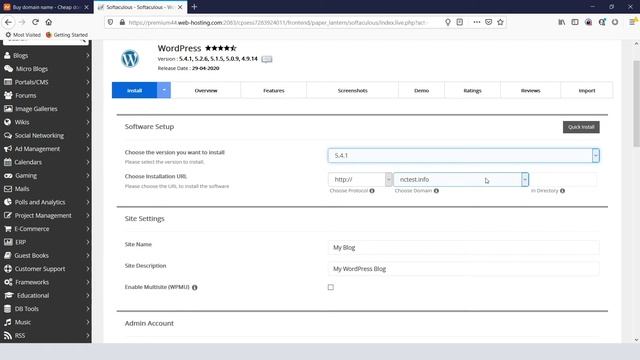Open the domain dropdown showing nctest.info
This screenshot has width=640, height=360.
pos(461,179)
